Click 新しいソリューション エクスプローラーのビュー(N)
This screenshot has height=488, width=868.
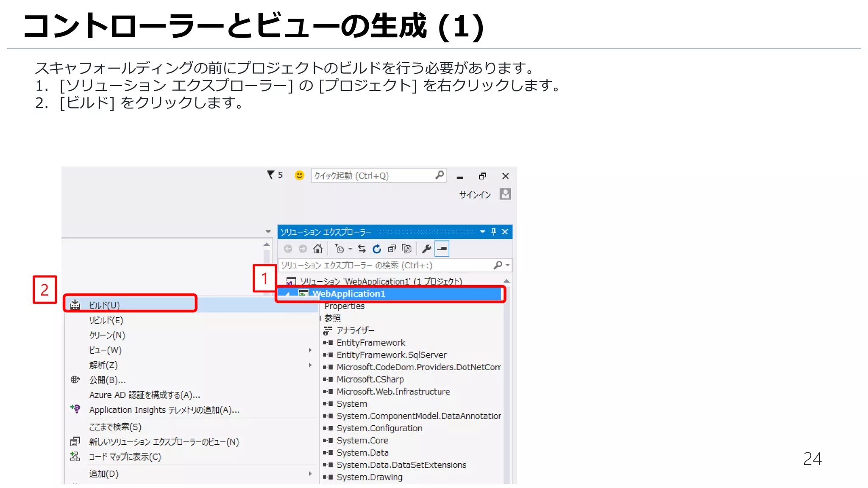point(164,442)
